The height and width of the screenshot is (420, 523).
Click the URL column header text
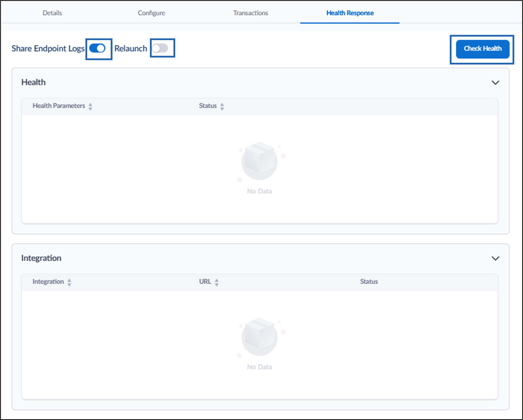(x=205, y=281)
